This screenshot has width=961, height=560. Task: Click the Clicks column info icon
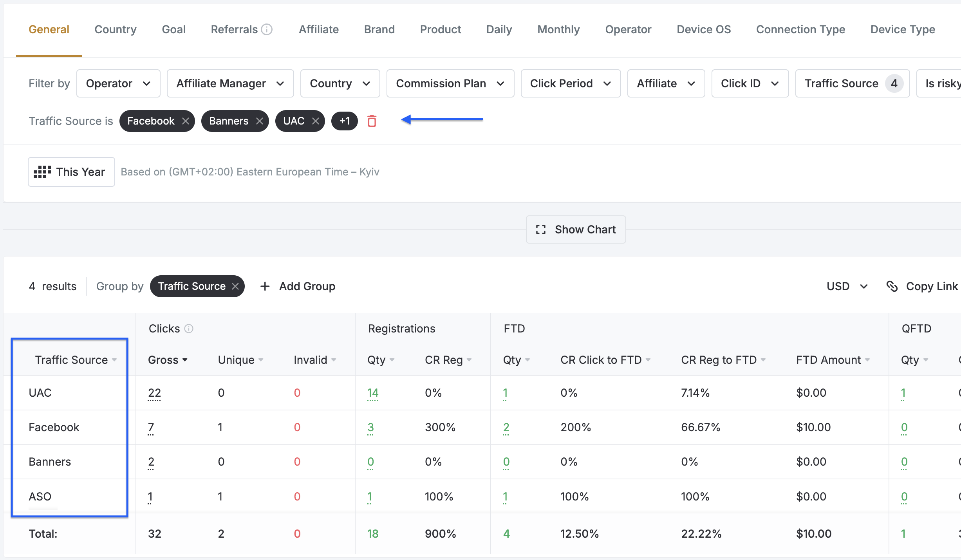coord(189,329)
